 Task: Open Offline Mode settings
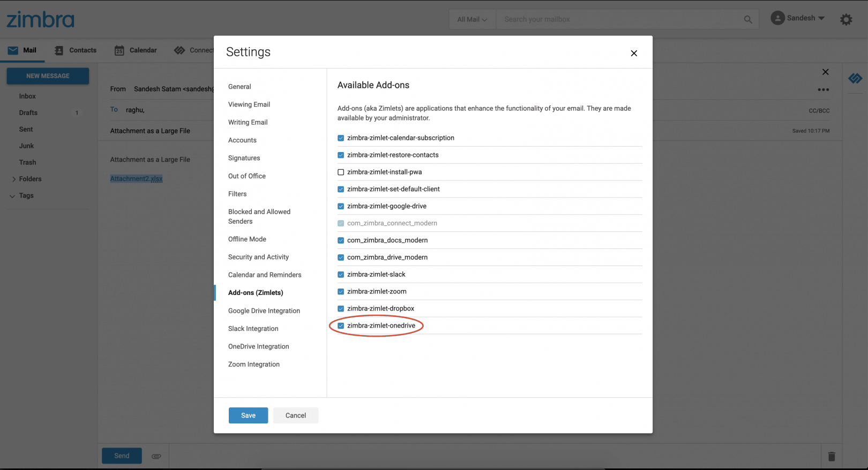coord(247,239)
